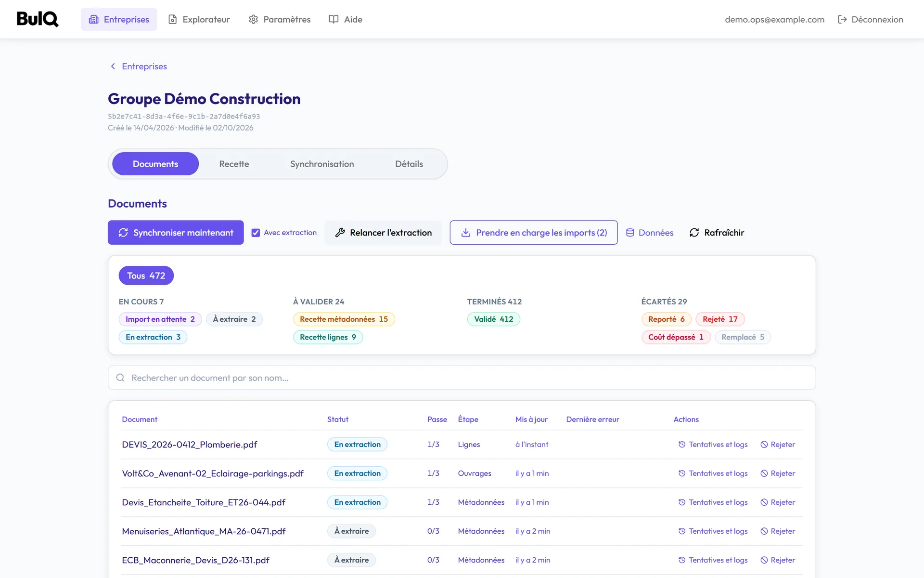This screenshot has width=924, height=578.
Task: Click the database icon beside Données
Action: (630, 233)
